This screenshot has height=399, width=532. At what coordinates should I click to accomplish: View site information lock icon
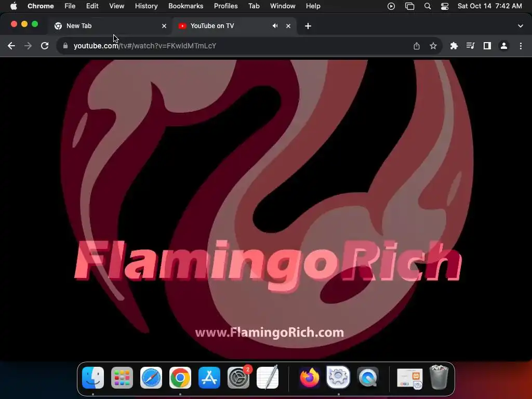65,46
